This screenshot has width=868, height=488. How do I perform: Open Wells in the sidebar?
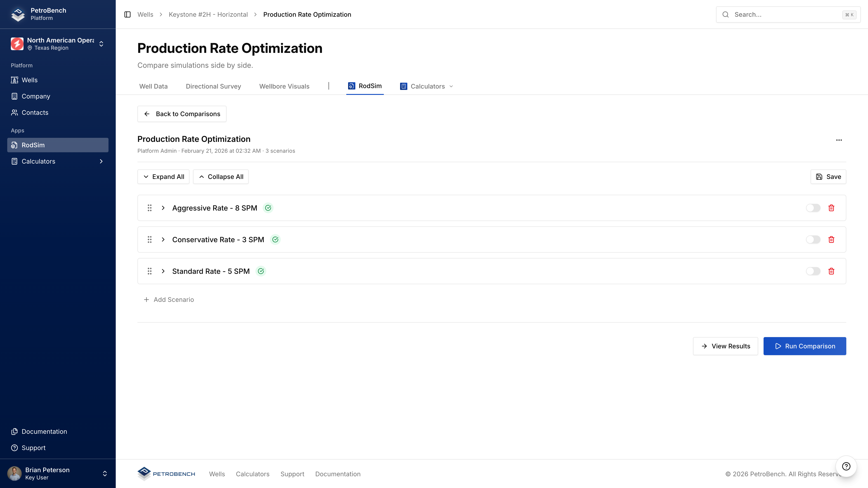click(30, 80)
